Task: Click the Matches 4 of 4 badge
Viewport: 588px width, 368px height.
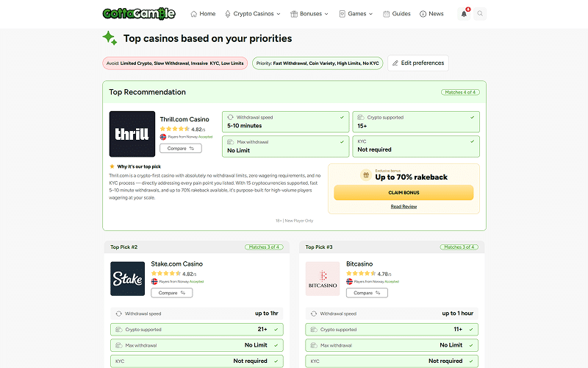Action: pyautogui.click(x=460, y=92)
